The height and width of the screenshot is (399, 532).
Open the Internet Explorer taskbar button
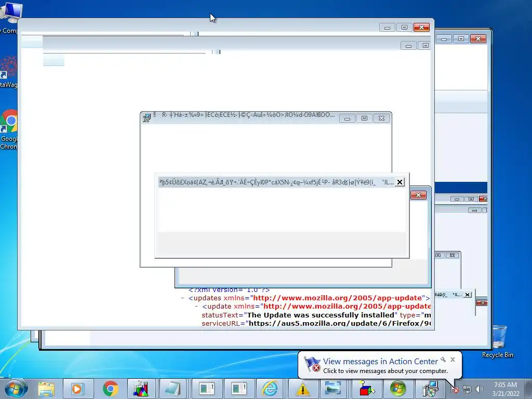pyautogui.click(x=270, y=389)
